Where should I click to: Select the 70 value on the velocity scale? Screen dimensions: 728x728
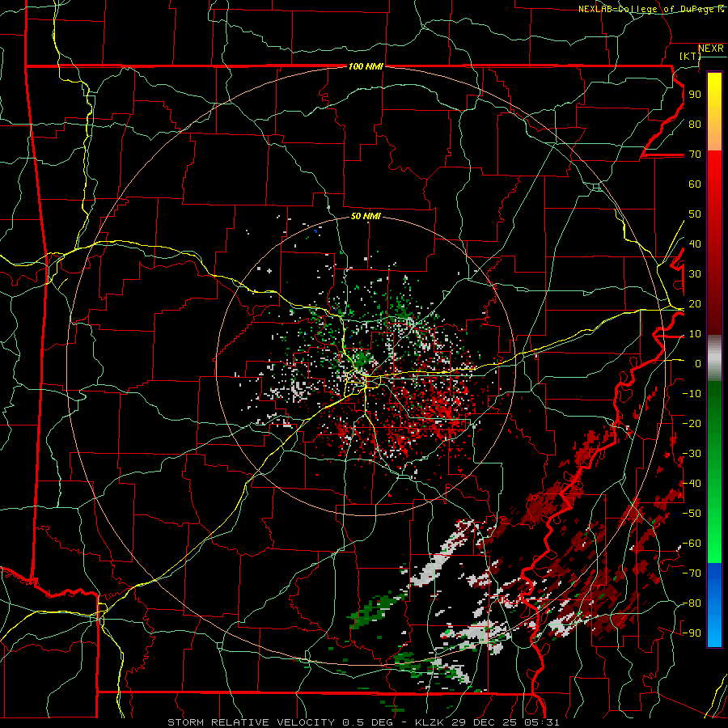tap(695, 154)
